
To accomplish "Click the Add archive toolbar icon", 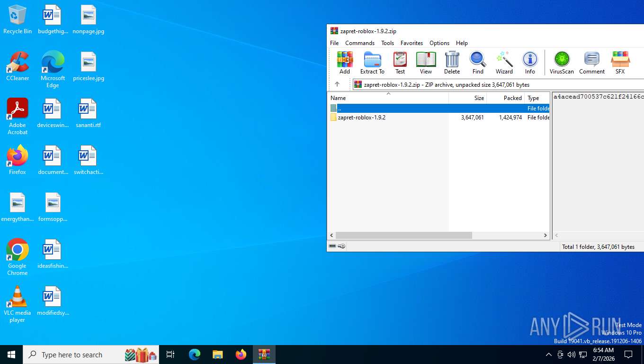I will tap(345, 63).
